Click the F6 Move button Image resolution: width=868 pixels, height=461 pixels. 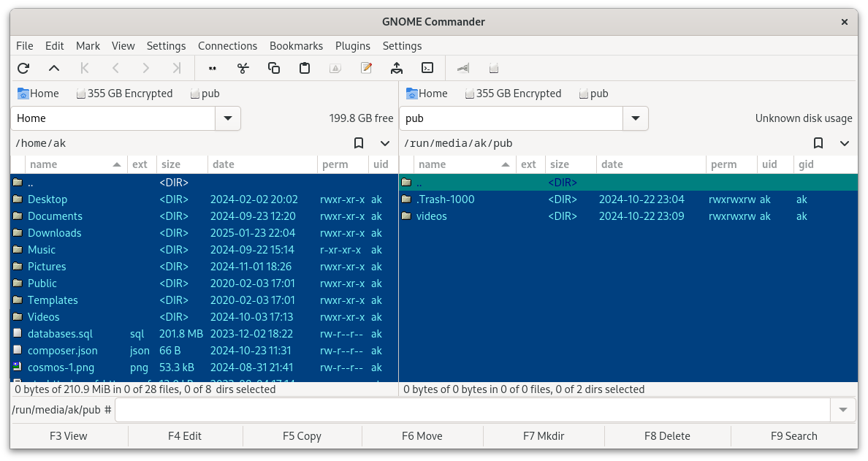point(422,436)
